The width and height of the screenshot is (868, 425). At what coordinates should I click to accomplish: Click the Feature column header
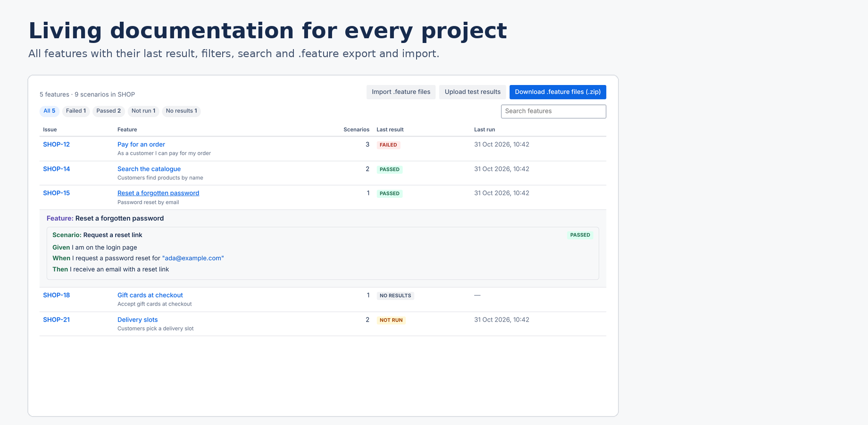click(127, 129)
